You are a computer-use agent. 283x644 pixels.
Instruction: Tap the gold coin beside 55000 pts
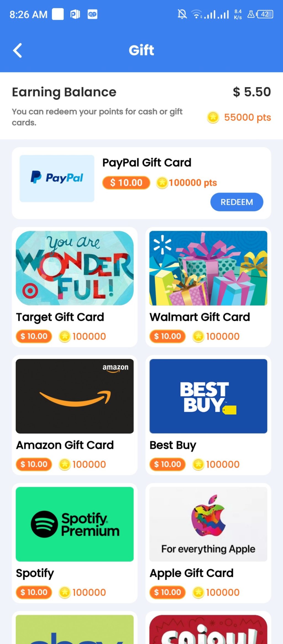coord(213,118)
